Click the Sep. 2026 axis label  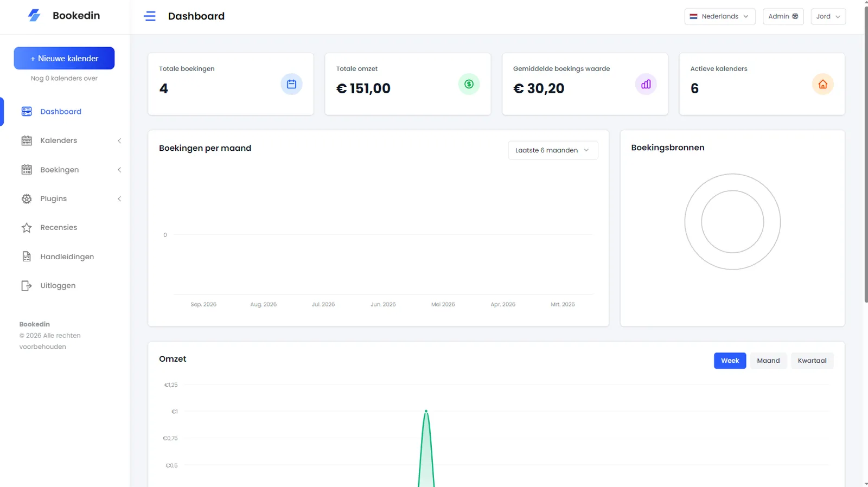pos(203,304)
